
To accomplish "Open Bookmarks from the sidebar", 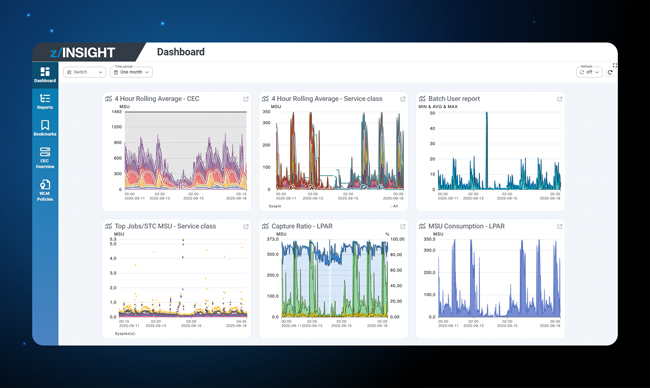I will pyautogui.click(x=45, y=128).
